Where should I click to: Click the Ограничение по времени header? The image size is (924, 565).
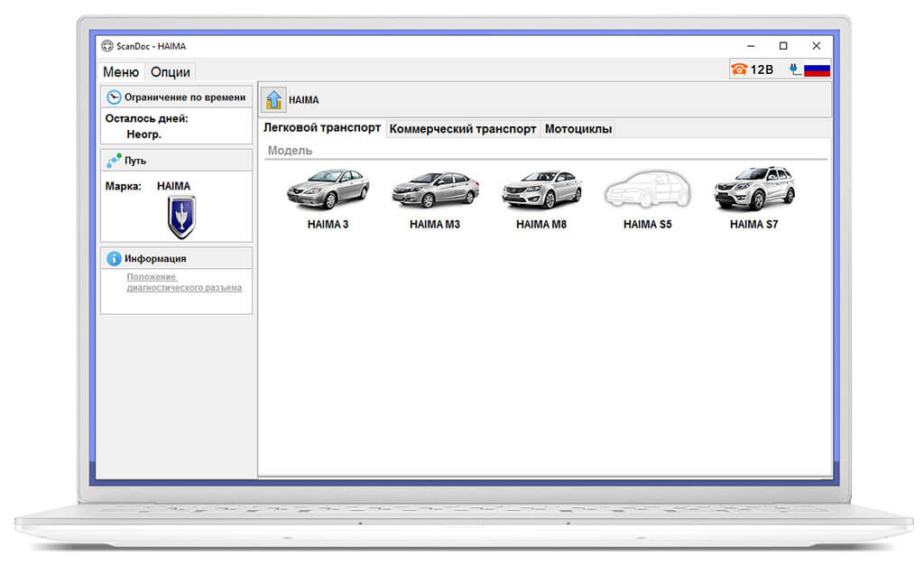pos(176,97)
